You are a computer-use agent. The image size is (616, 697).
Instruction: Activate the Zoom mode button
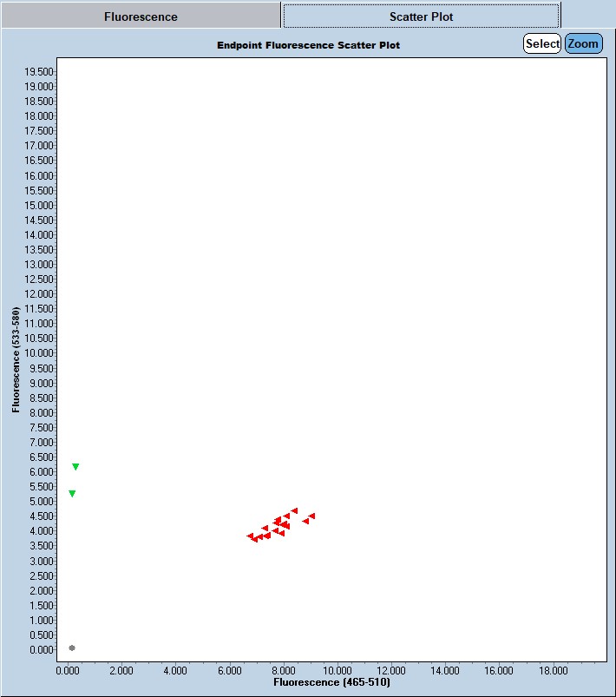(583, 43)
